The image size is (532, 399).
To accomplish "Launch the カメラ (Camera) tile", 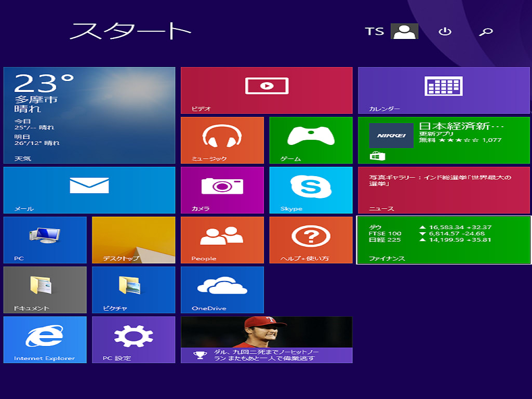I will pyautogui.click(x=222, y=190).
